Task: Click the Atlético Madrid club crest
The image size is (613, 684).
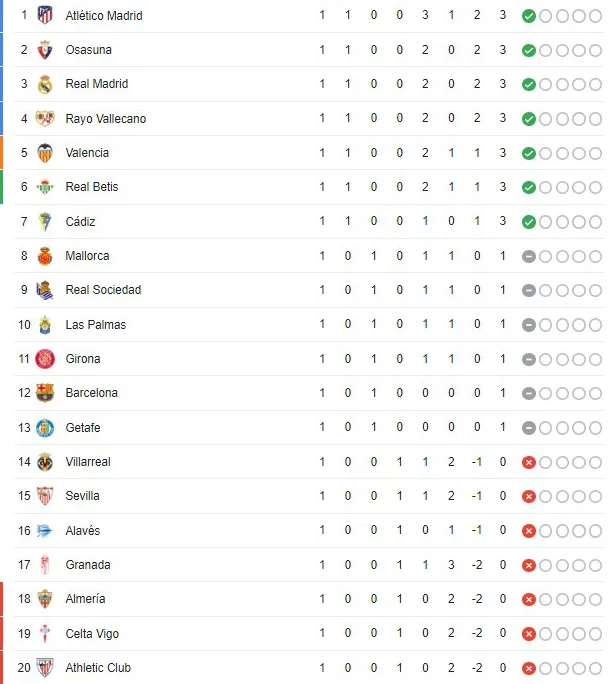Action: coord(45,15)
